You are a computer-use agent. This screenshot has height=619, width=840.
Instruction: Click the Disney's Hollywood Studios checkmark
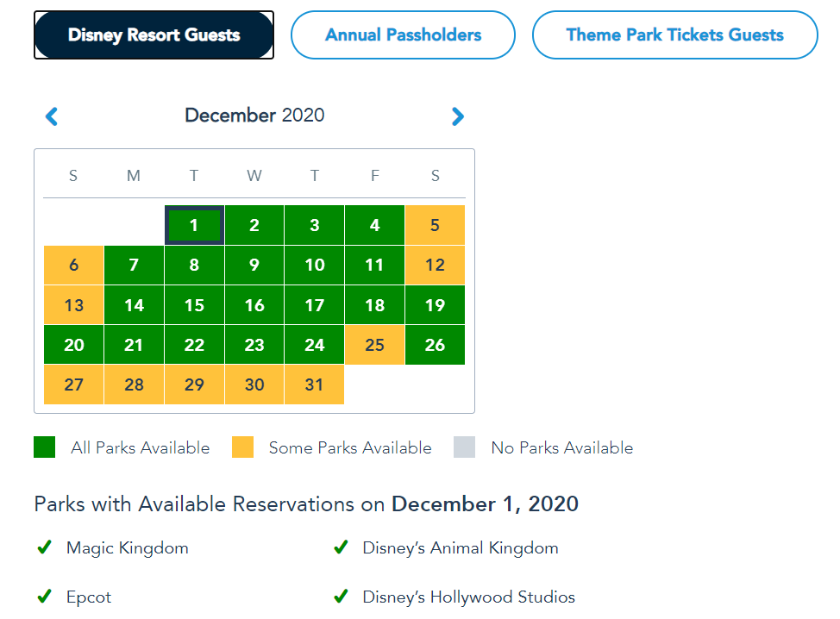point(341,597)
